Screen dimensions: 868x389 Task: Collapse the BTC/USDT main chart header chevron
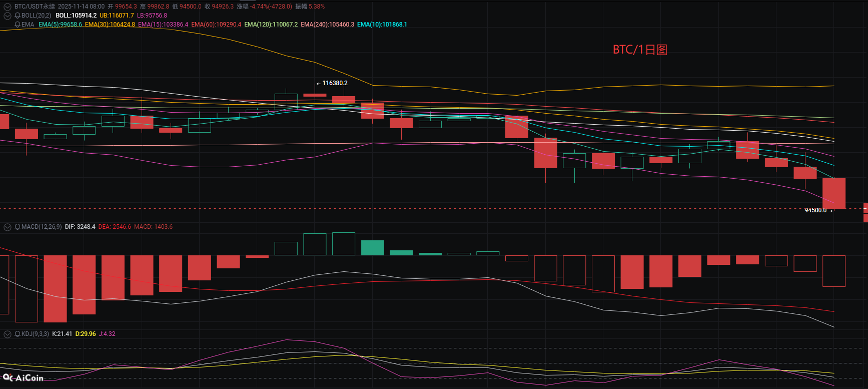(x=7, y=7)
